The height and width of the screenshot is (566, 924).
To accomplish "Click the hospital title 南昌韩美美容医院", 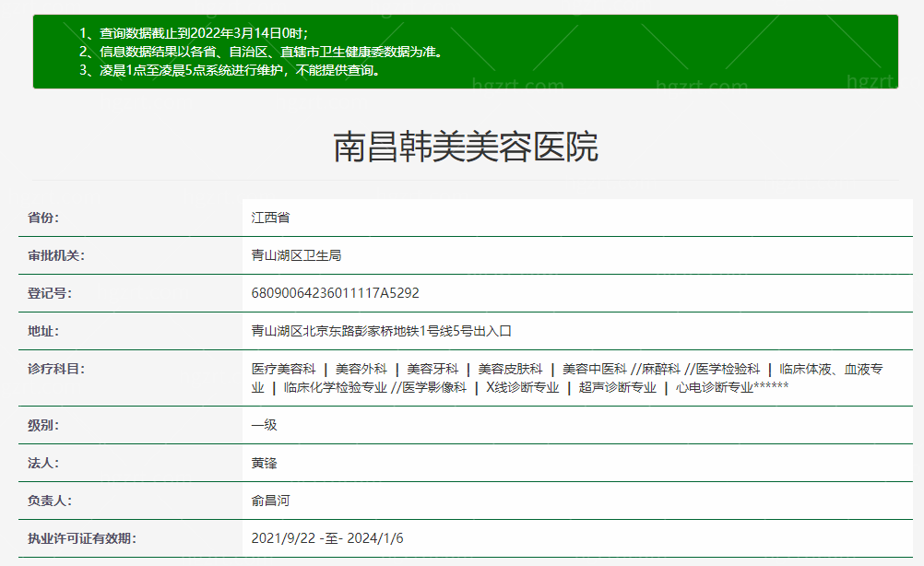I will click(x=465, y=147).
